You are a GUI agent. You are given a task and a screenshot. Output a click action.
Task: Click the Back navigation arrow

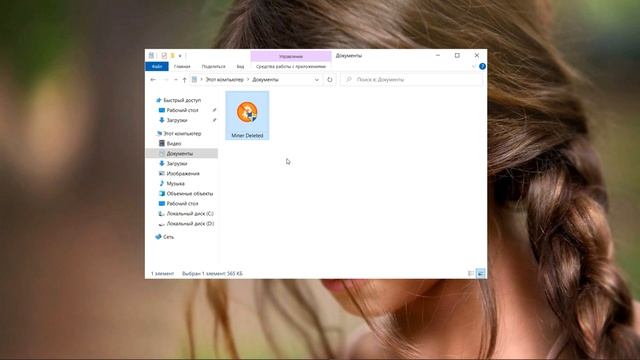[153, 80]
